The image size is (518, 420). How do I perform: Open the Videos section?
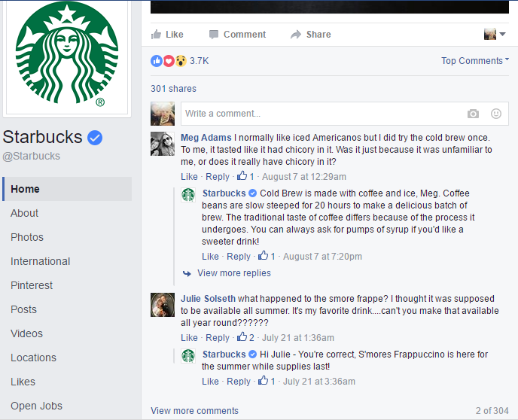point(26,333)
